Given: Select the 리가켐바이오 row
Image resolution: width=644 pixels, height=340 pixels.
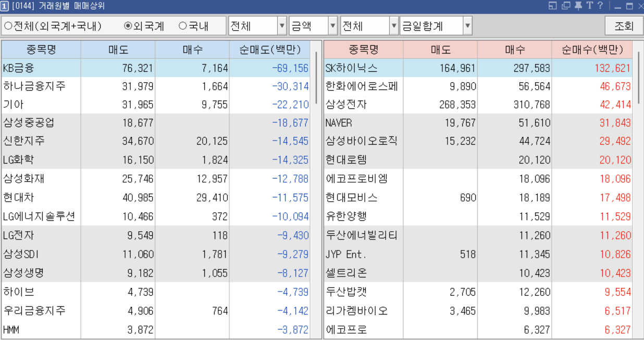Looking at the screenshot, I should click(x=478, y=311).
